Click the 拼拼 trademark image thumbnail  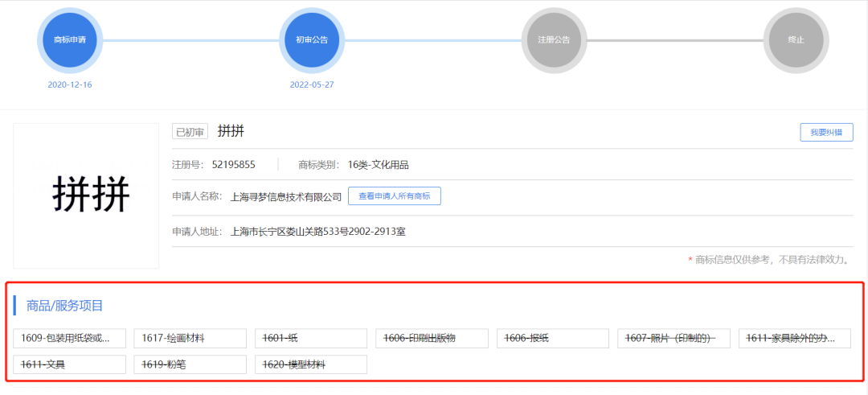86,195
